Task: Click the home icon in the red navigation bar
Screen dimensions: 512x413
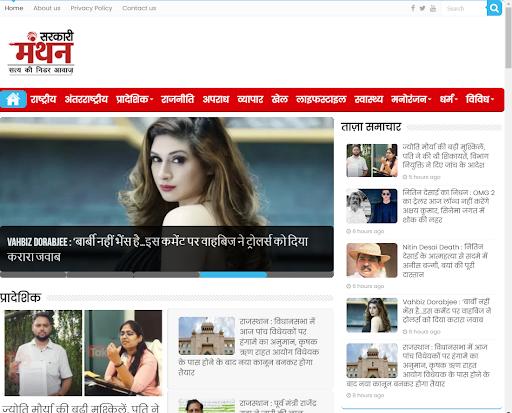Action: 13,99
